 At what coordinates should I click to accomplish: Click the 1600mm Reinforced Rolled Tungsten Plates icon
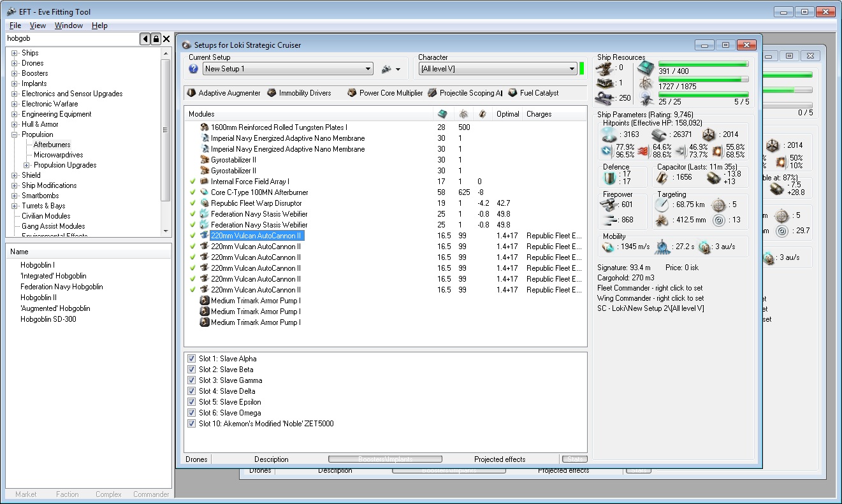(x=205, y=127)
